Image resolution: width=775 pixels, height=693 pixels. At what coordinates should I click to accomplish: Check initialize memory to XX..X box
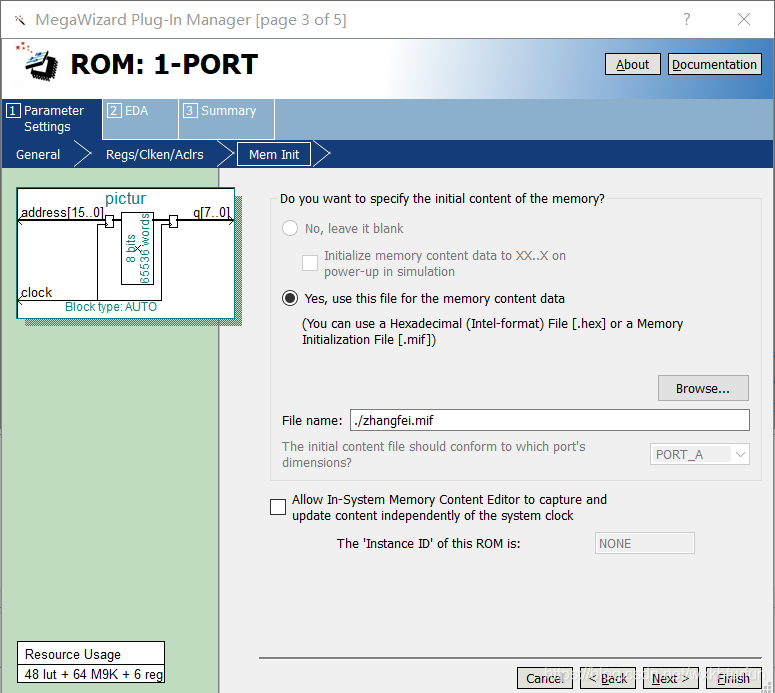(310, 263)
